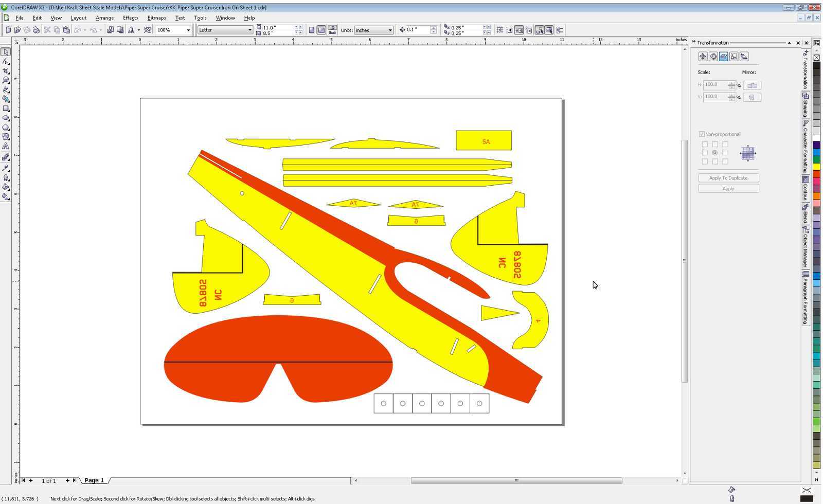The width and height of the screenshot is (823, 504).
Task: Click the Print icon
Action: pyautogui.click(x=36, y=30)
